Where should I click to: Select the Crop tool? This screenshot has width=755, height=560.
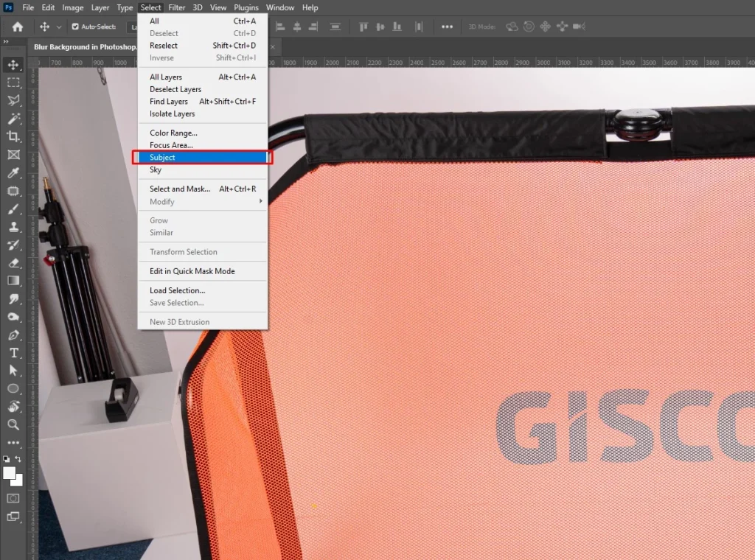[x=13, y=136]
